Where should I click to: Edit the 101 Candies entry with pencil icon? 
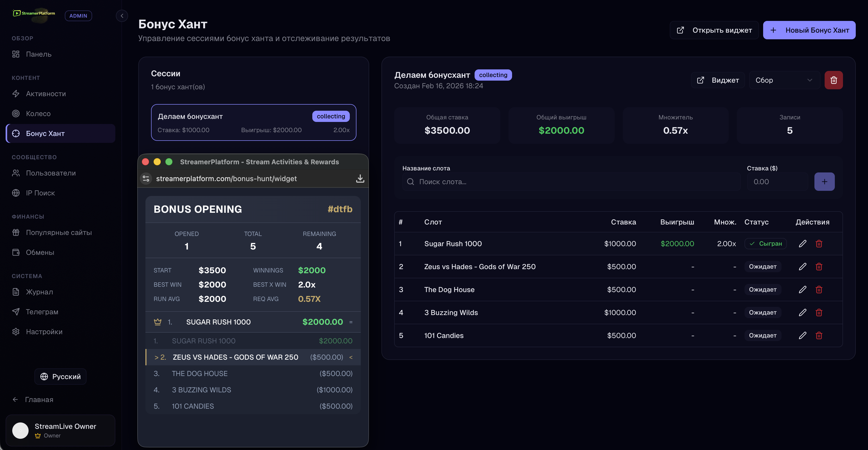pyautogui.click(x=802, y=335)
